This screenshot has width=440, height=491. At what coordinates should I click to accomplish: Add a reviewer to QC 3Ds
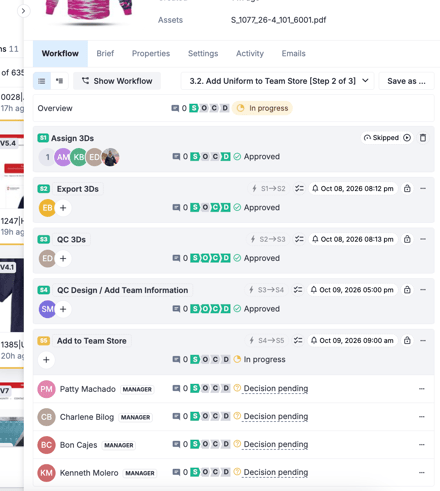click(x=63, y=259)
